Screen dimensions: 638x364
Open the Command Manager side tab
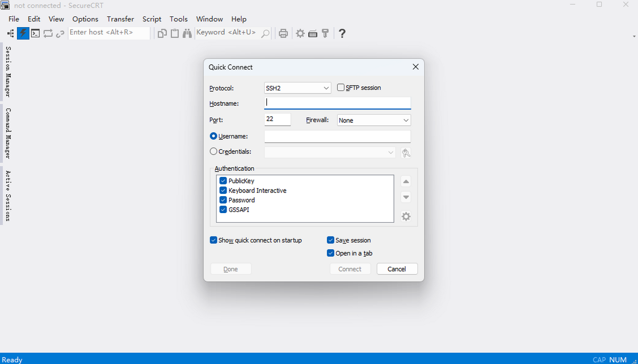[7, 133]
